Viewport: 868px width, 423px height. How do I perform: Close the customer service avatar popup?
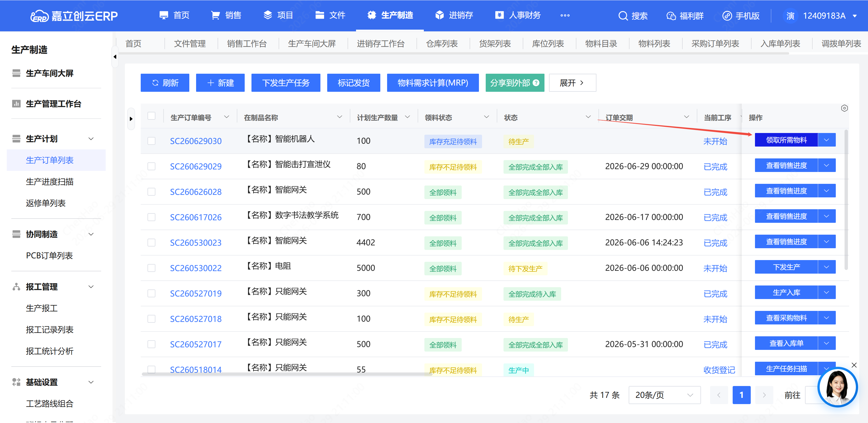pos(854,365)
